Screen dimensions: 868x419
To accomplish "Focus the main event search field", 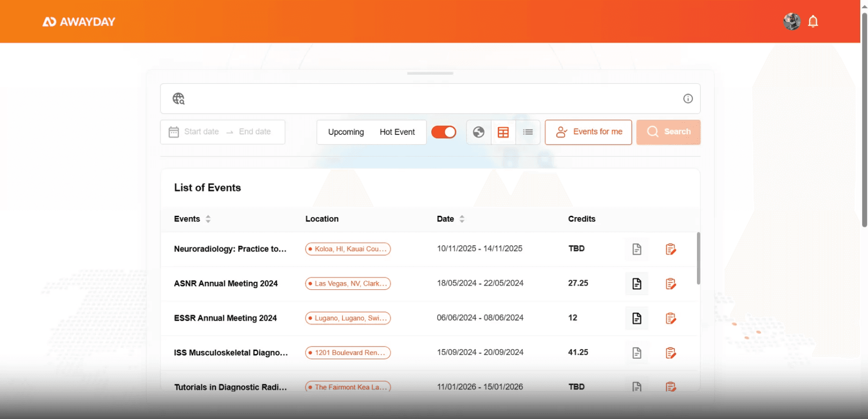I will coord(430,99).
